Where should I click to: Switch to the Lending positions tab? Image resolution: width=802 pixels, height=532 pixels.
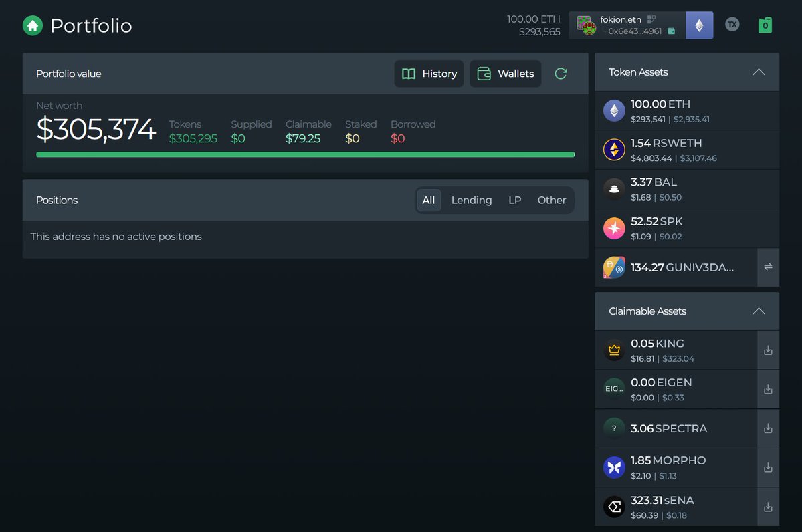(471, 201)
